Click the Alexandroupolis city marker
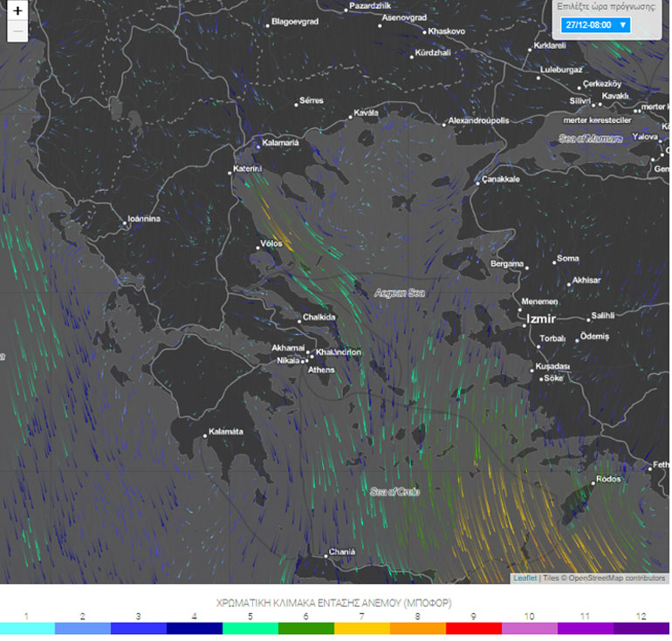 (444, 124)
